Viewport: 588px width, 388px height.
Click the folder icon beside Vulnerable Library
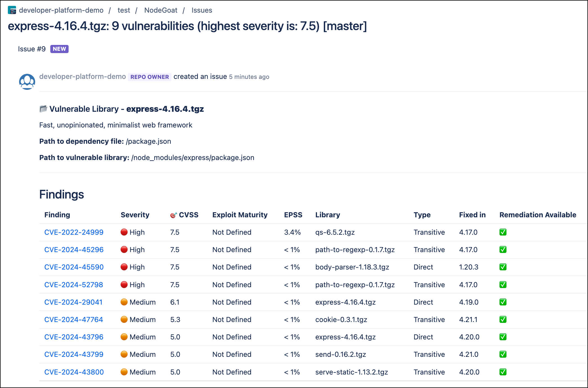tap(43, 109)
